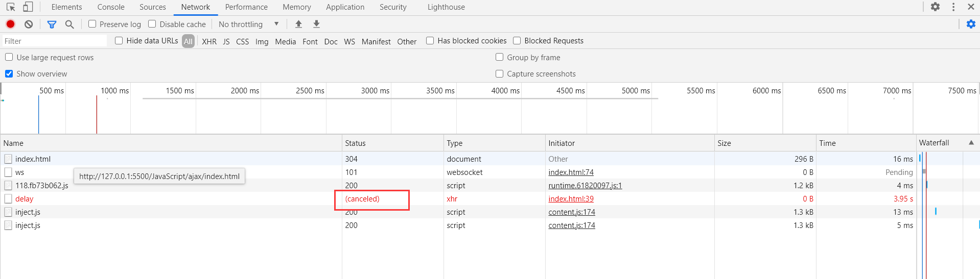The height and width of the screenshot is (279, 980).
Task: Filter requests by XHR type
Action: click(209, 41)
